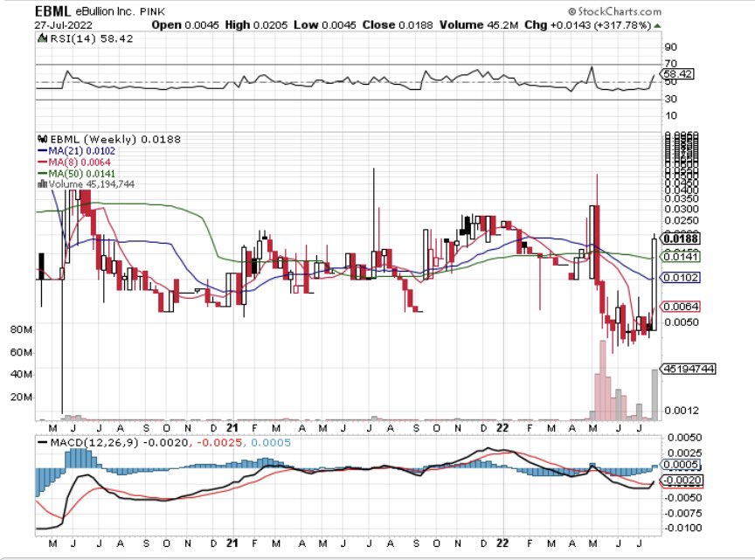This screenshot has width=755, height=560.
Task: Click the 30 oversold level label
Action: pos(671,99)
